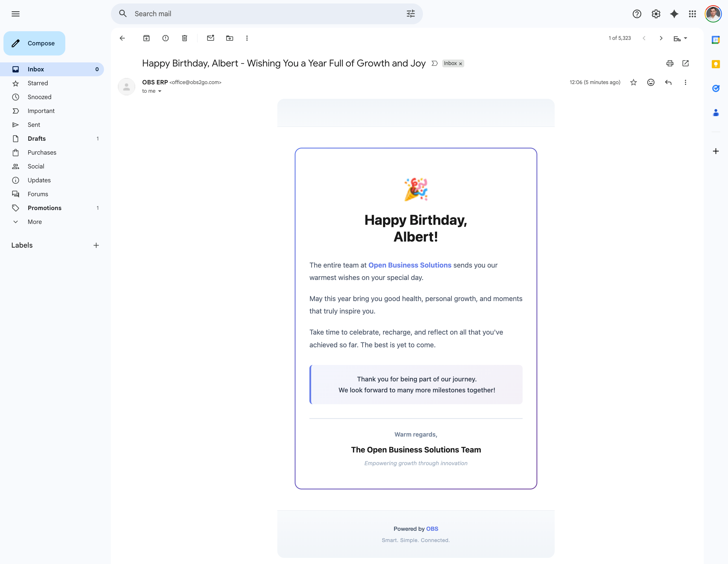Remove the Inbox label from this email
This screenshot has width=728, height=564.
click(460, 64)
